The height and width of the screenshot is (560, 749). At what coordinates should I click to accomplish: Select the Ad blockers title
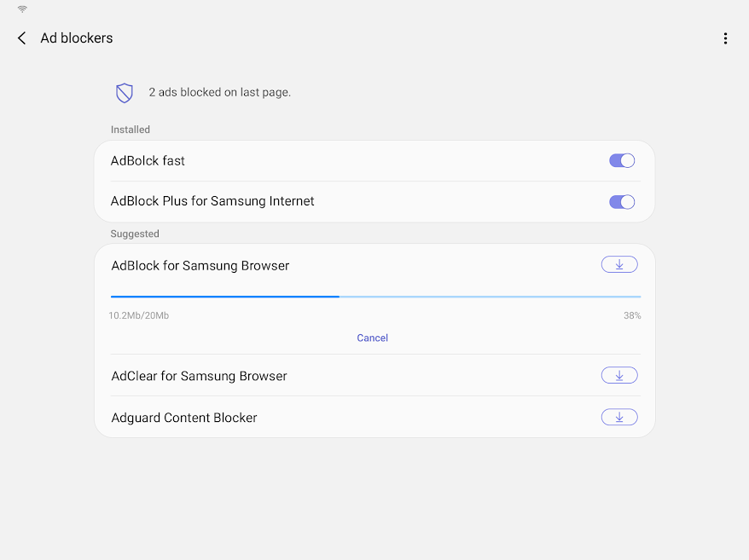tap(76, 38)
